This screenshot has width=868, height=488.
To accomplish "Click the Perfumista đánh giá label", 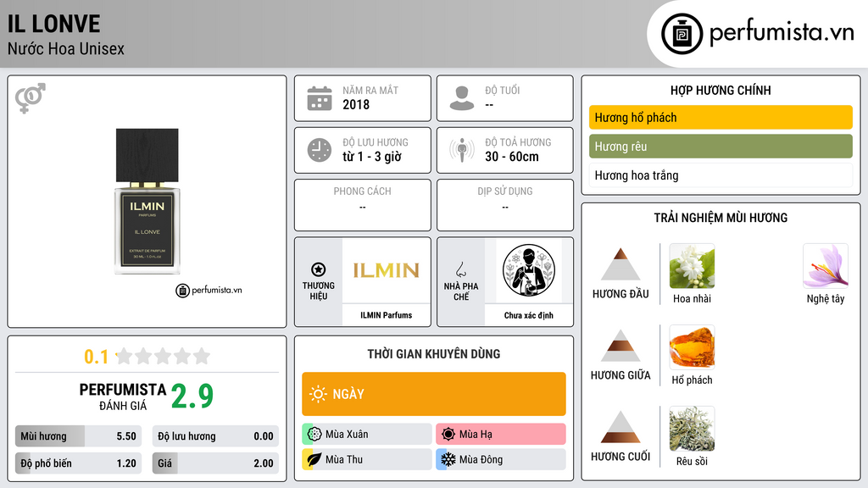I will click(123, 396).
